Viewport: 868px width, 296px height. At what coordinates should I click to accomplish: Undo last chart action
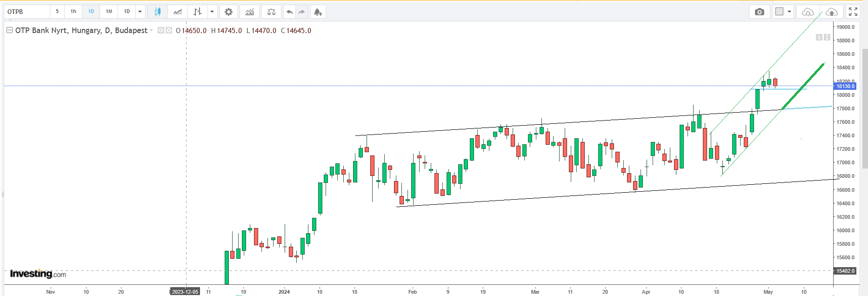pos(290,12)
